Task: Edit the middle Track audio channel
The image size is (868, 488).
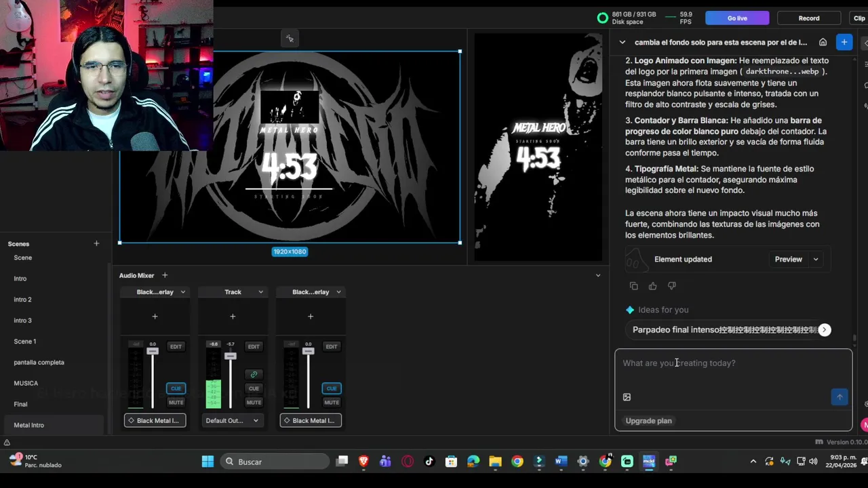Action: (x=254, y=346)
